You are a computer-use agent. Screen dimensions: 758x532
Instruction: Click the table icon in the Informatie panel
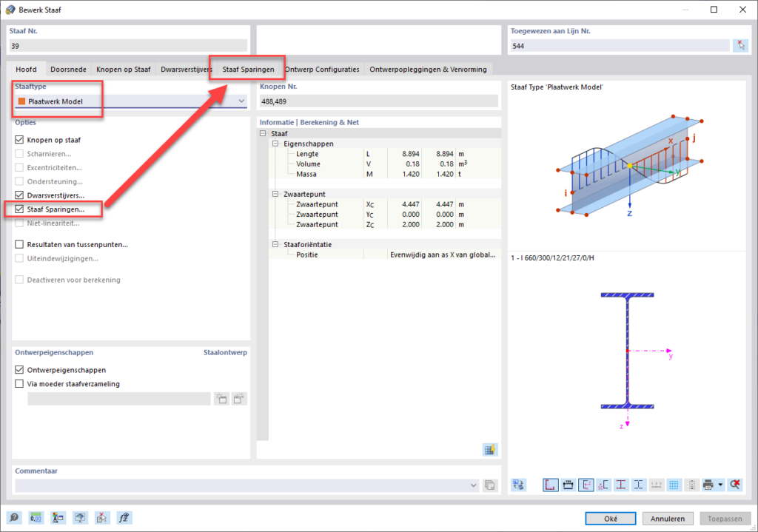pyautogui.click(x=489, y=450)
